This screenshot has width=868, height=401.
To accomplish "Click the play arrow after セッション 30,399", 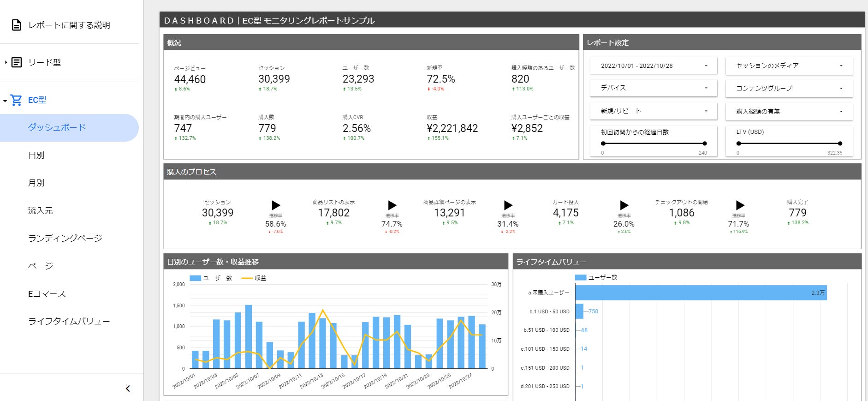I will click(x=276, y=205).
